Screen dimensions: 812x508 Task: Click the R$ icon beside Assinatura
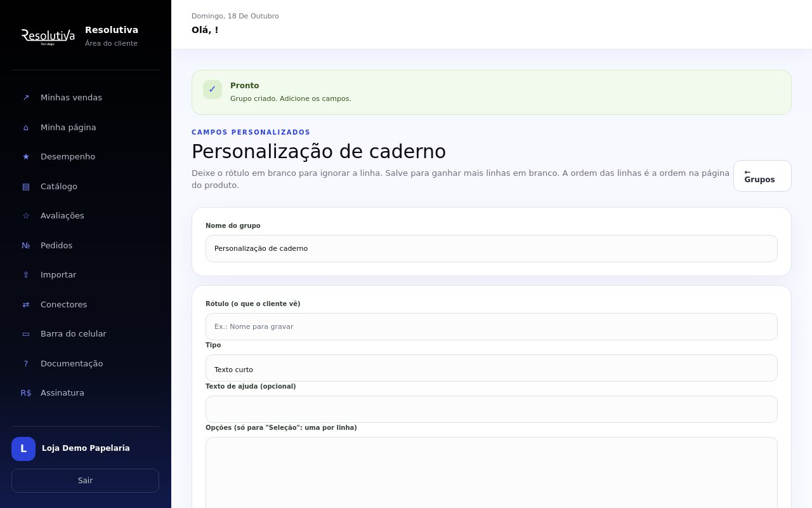pyautogui.click(x=26, y=393)
